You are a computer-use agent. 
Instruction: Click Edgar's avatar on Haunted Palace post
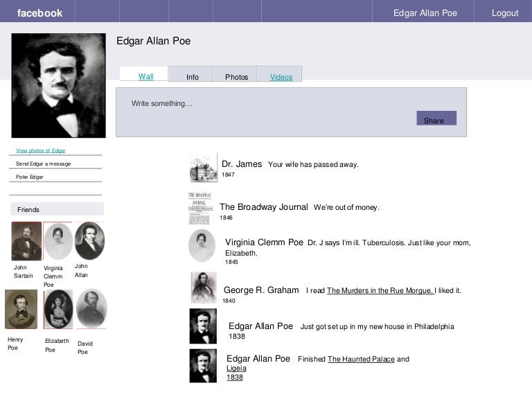[x=203, y=366]
